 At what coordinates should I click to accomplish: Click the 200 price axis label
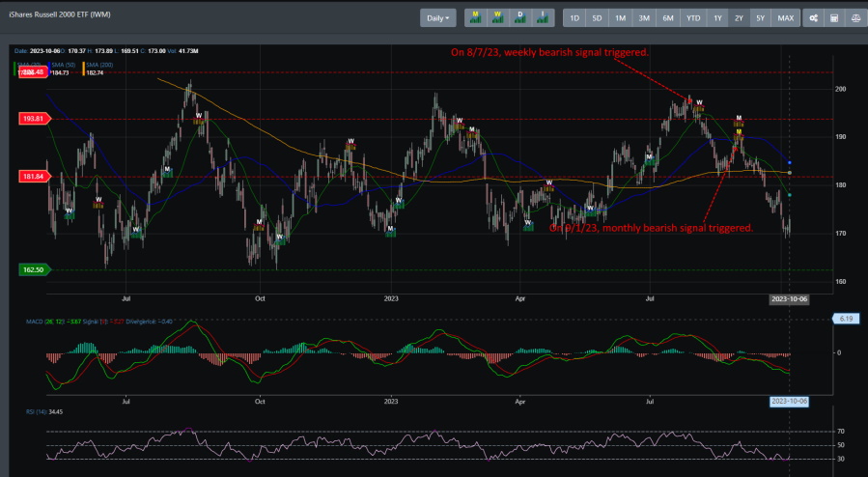point(840,89)
